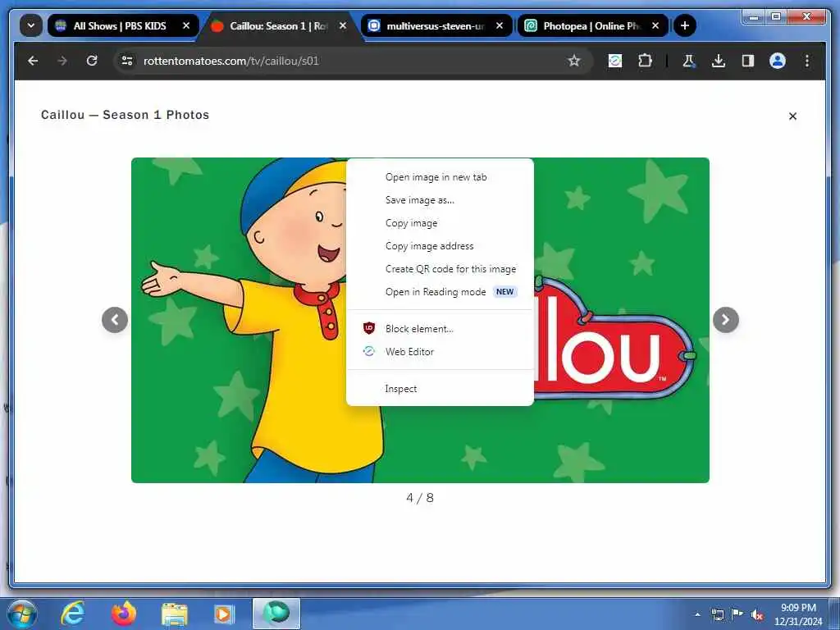840x630 pixels.
Task: Close the Photopea tab
Action: tap(655, 25)
